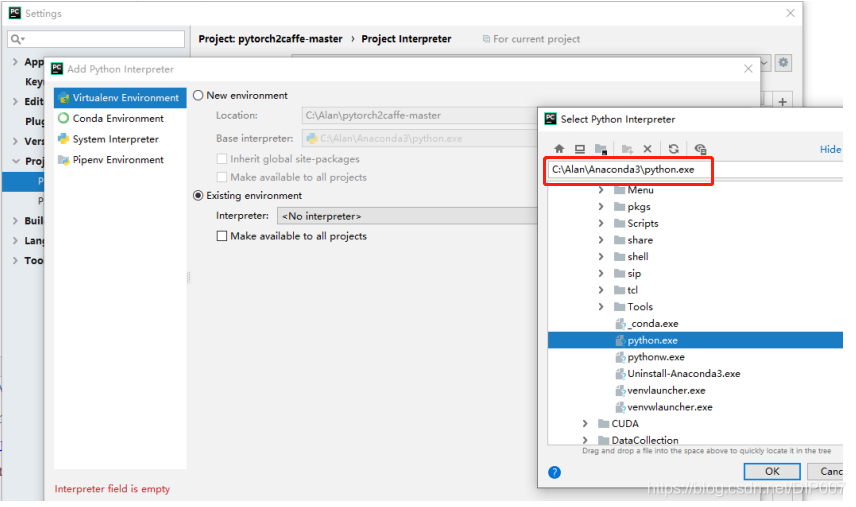The width and height of the screenshot is (856, 507).
Task: Toggle show hidden files icon
Action: [700, 149]
